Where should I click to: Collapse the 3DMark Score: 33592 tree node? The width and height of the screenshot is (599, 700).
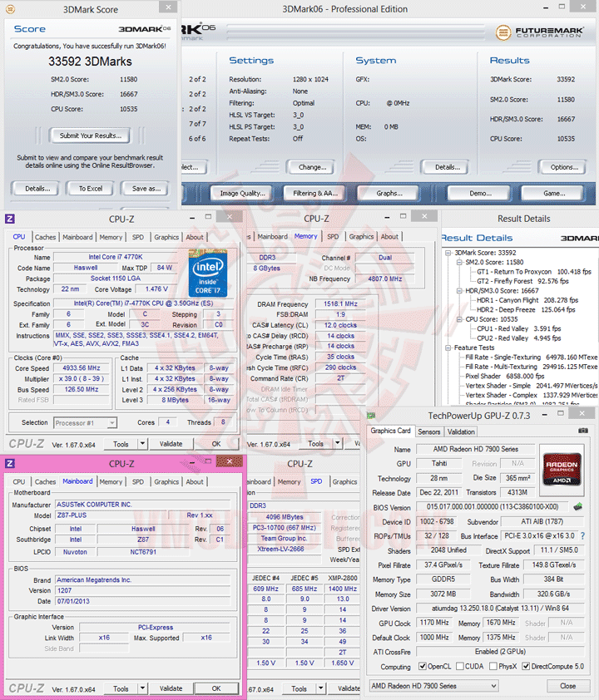[448, 253]
